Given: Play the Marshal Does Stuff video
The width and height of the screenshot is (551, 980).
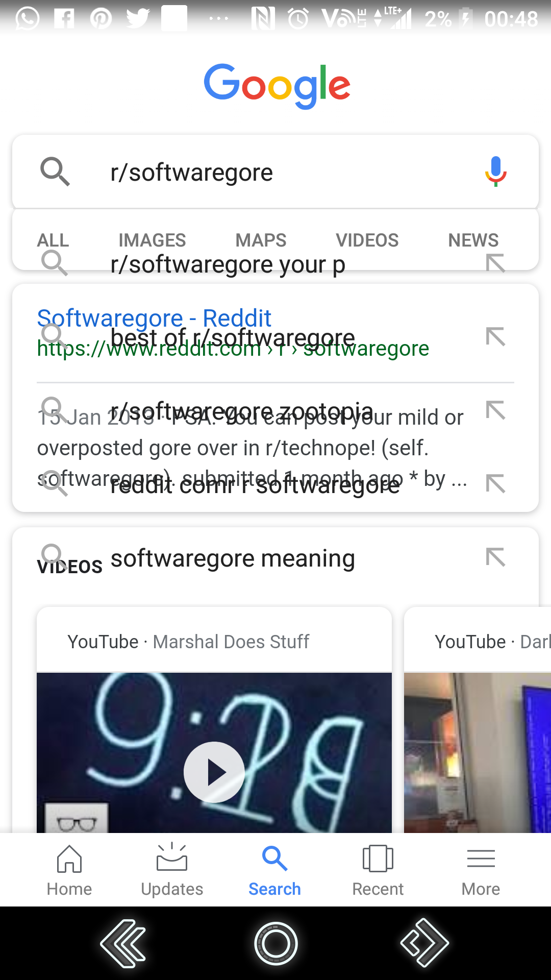Looking at the screenshot, I should (x=214, y=772).
